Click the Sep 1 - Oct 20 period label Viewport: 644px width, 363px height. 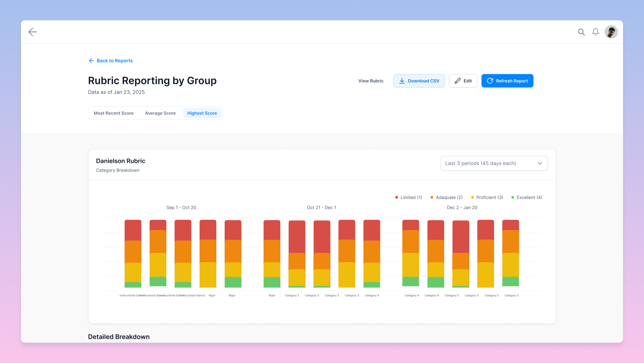181,208
